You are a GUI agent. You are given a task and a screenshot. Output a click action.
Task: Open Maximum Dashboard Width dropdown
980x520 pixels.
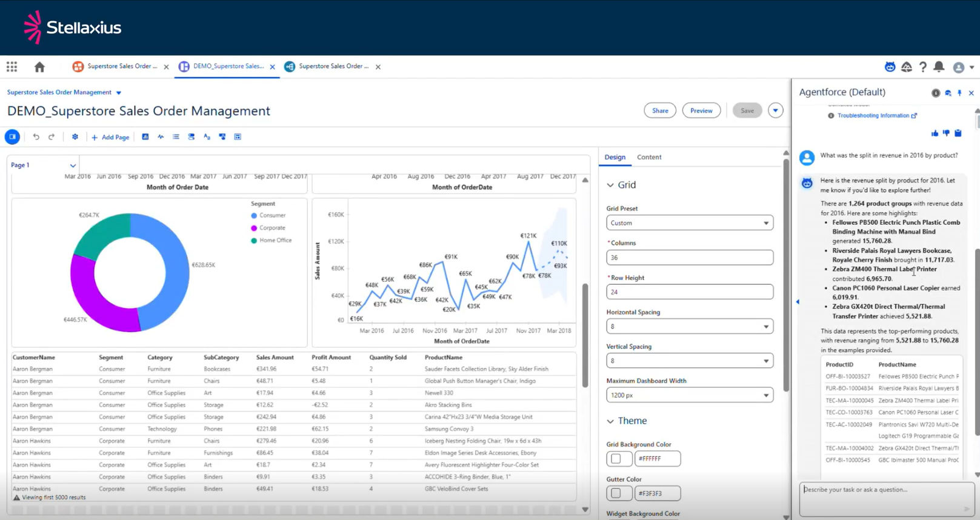[x=689, y=395]
